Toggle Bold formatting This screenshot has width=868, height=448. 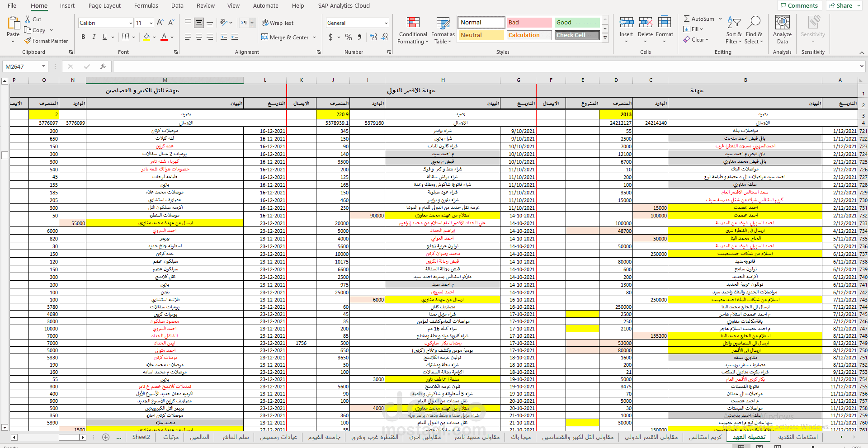[83, 37]
